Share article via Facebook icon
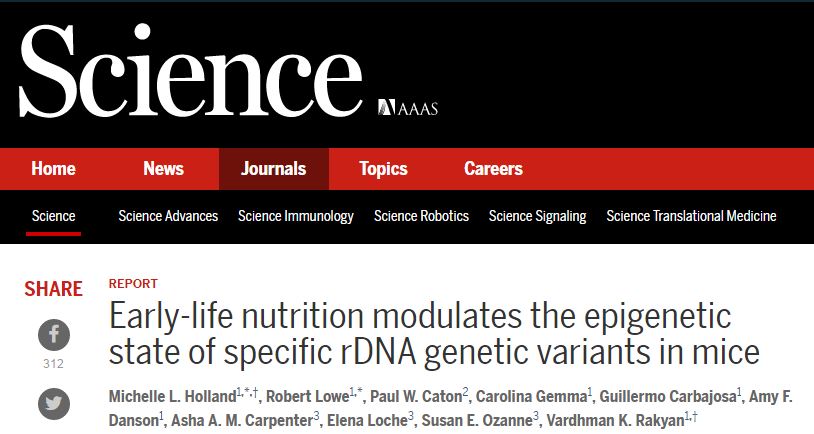The height and width of the screenshot is (434, 814). coord(53,335)
